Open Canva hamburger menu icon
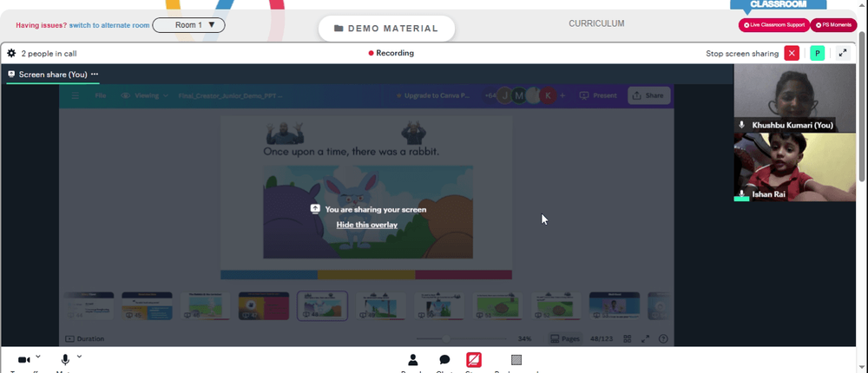This screenshot has width=868, height=373. coord(76,95)
